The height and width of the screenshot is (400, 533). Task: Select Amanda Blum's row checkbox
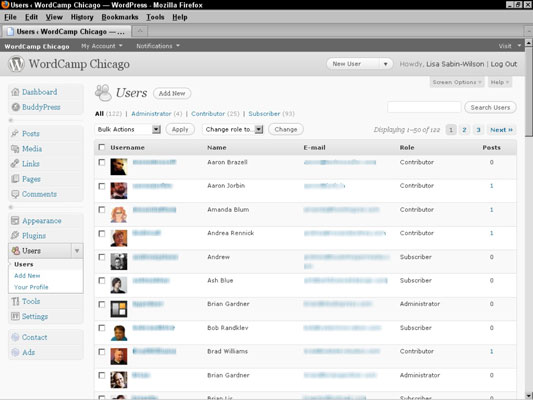(101, 210)
